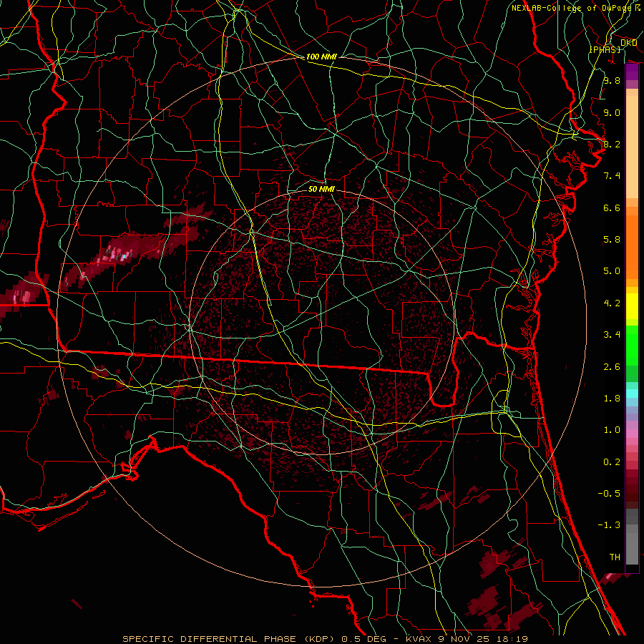
Task: Click the 9.0 value on the scale
Action: coord(612,112)
